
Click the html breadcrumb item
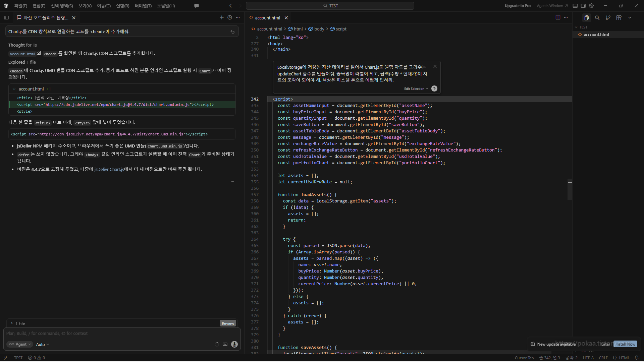(295, 29)
